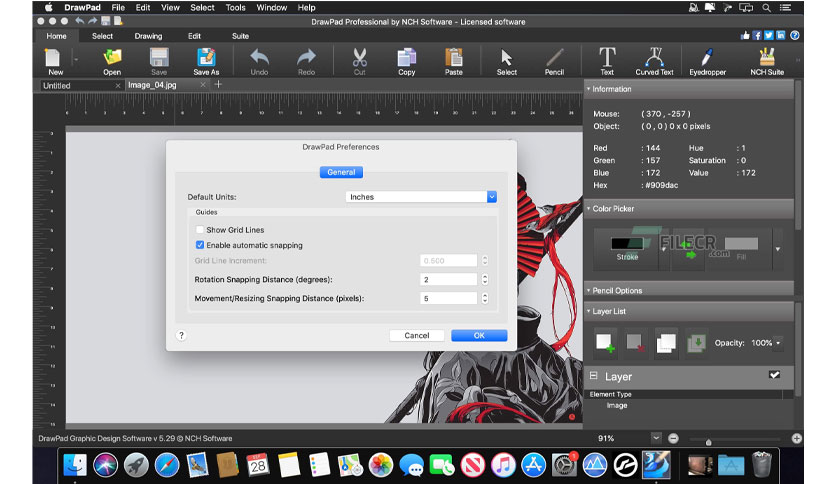Pick the Curved Text tool
This screenshot has height=484, width=836.
[x=654, y=61]
